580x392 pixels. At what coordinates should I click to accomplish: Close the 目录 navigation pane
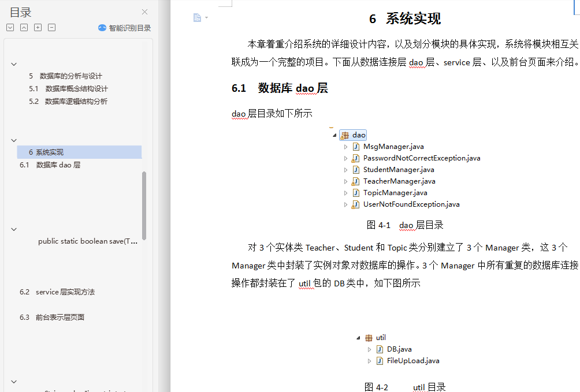pyautogui.click(x=144, y=12)
